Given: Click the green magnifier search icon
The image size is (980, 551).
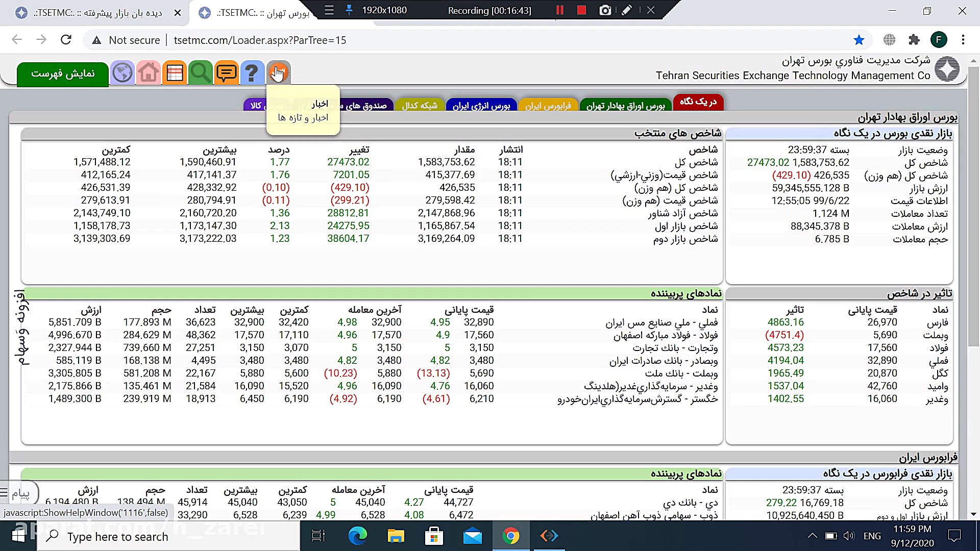Looking at the screenshot, I should tap(200, 73).
